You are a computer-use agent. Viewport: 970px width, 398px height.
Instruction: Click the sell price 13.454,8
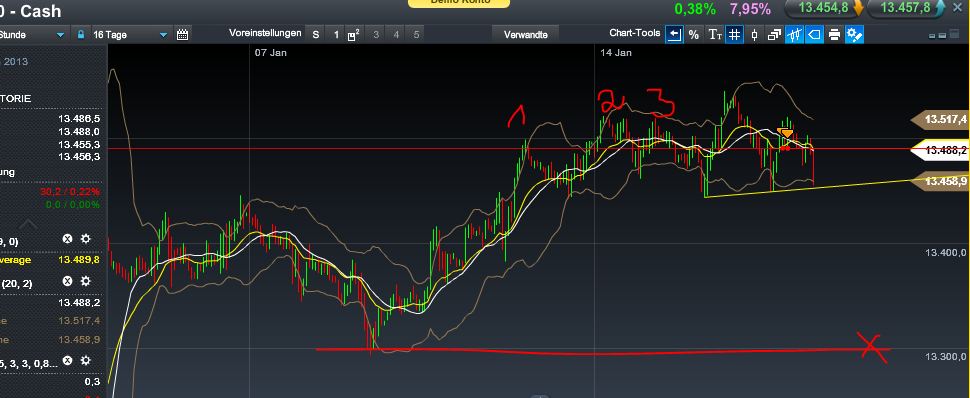(x=825, y=8)
